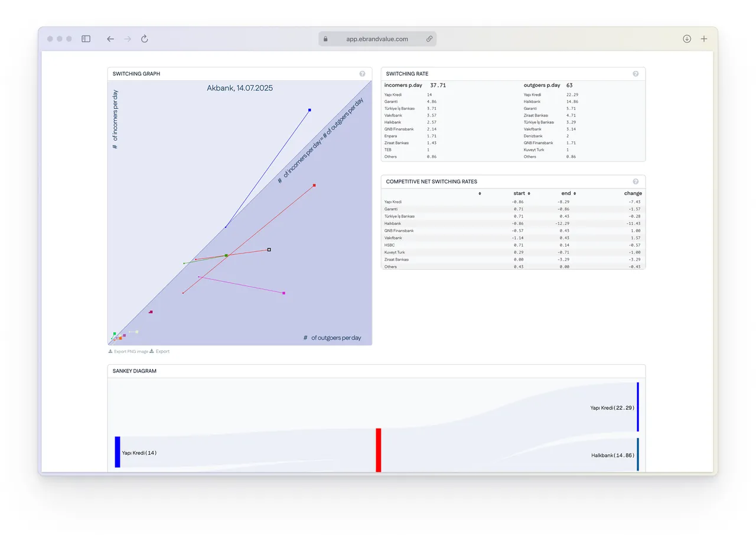The height and width of the screenshot is (535, 756).
Task: Click the Sankey label "Halkbank(14.86)"
Action: click(x=613, y=456)
